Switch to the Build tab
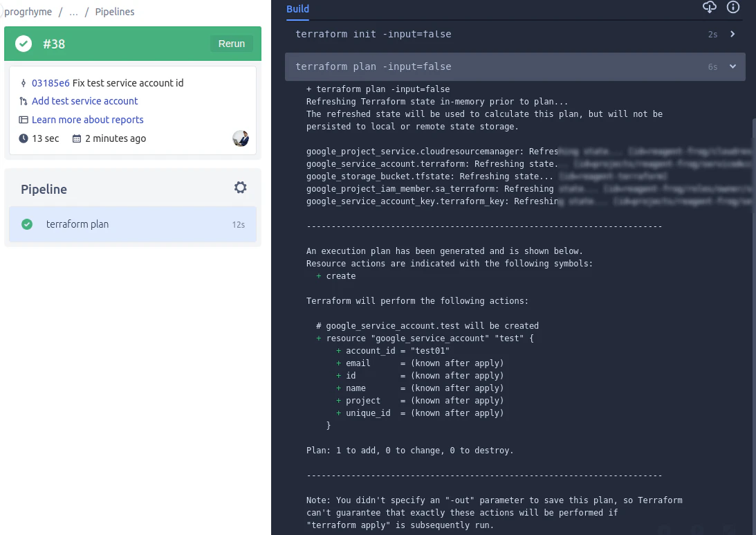This screenshot has height=535, width=756. pyautogui.click(x=297, y=9)
